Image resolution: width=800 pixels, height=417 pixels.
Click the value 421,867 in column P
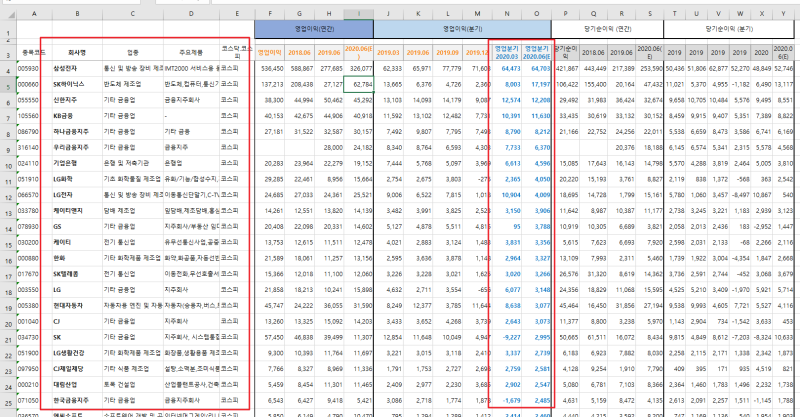click(567, 68)
